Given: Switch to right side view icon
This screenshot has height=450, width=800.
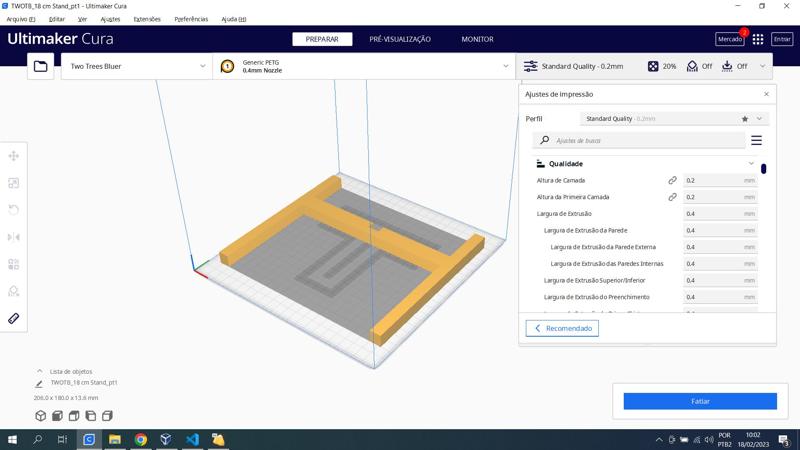Looking at the screenshot, I should coord(107,416).
